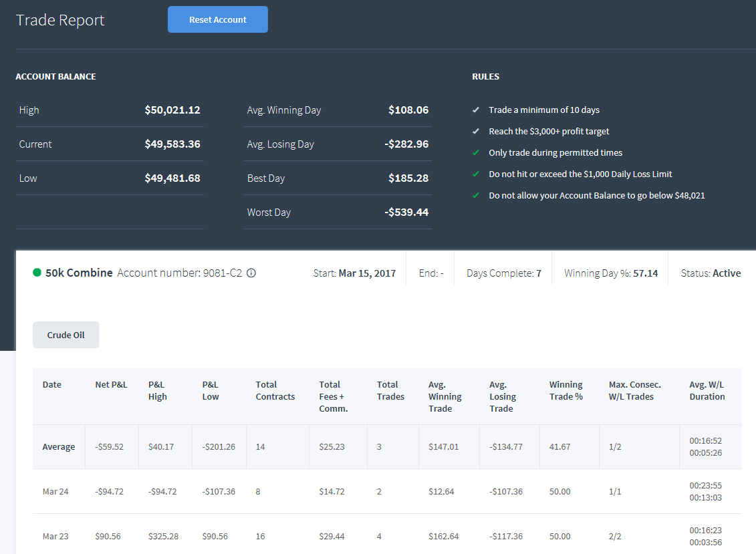Open the account number info icon
This screenshot has height=554, width=756.
pyautogui.click(x=251, y=273)
